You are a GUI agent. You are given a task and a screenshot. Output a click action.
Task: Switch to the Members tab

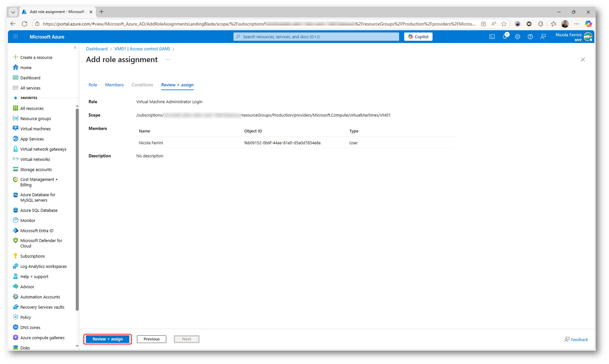coord(114,85)
